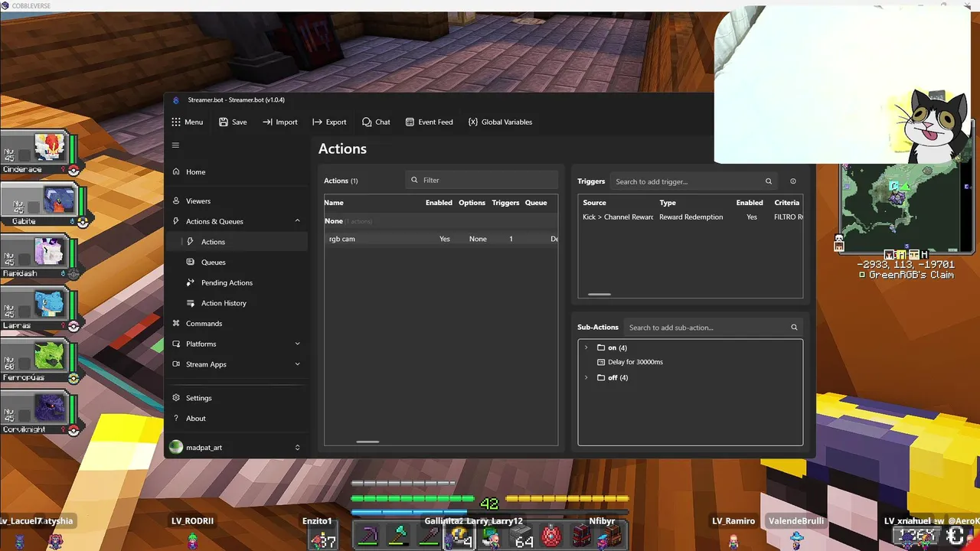This screenshot has width=980, height=551.
Task: Click the Viewers person icon
Action: pos(176,201)
